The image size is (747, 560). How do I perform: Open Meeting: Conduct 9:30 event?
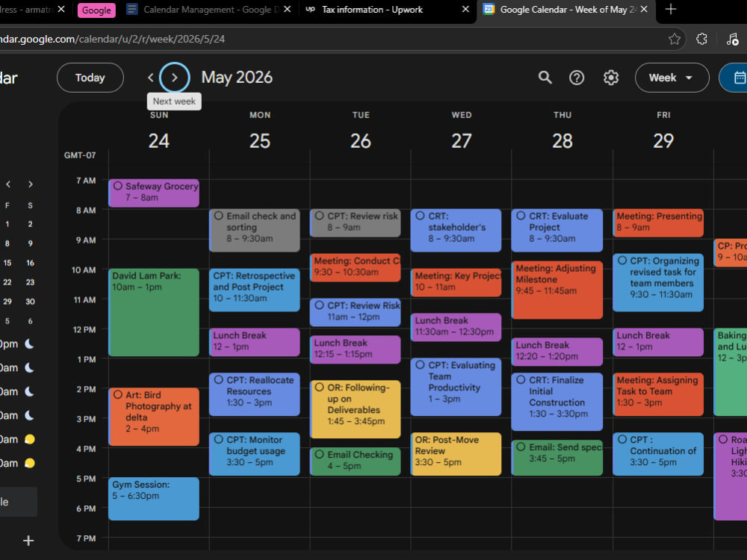click(356, 267)
